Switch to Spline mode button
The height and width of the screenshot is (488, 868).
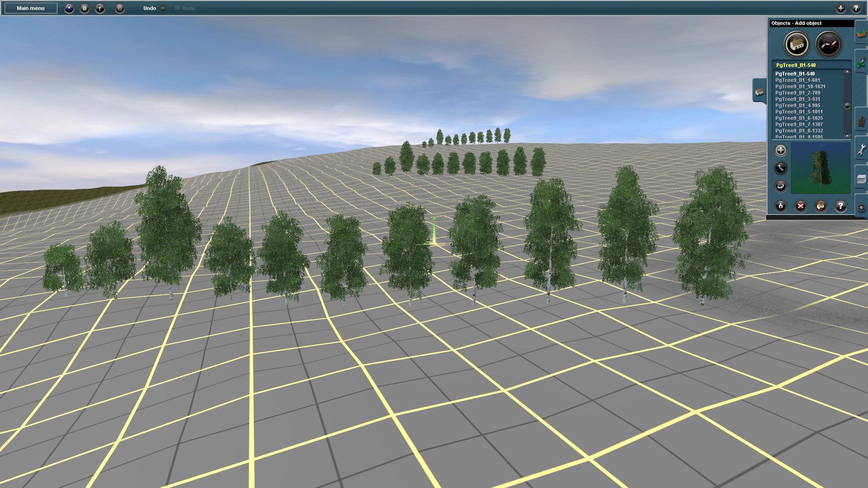click(828, 44)
